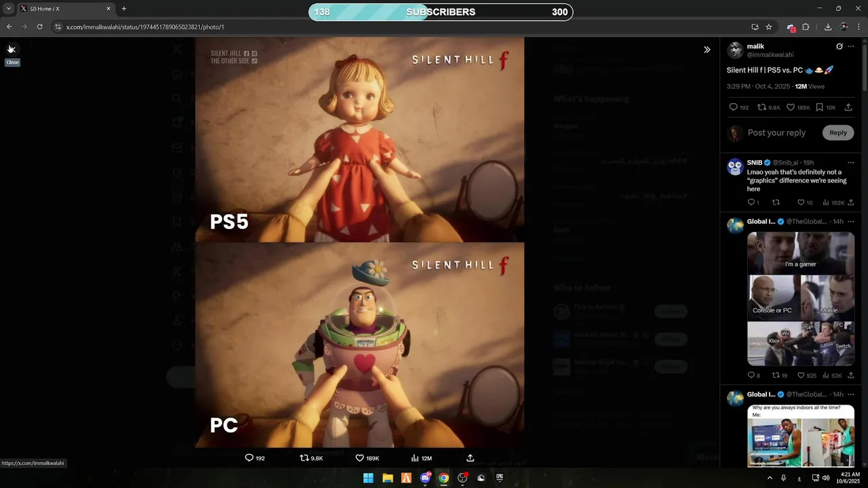The width and height of the screenshot is (868, 488).
Task: Open the Grok icon on malik's post
Action: [840, 46]
